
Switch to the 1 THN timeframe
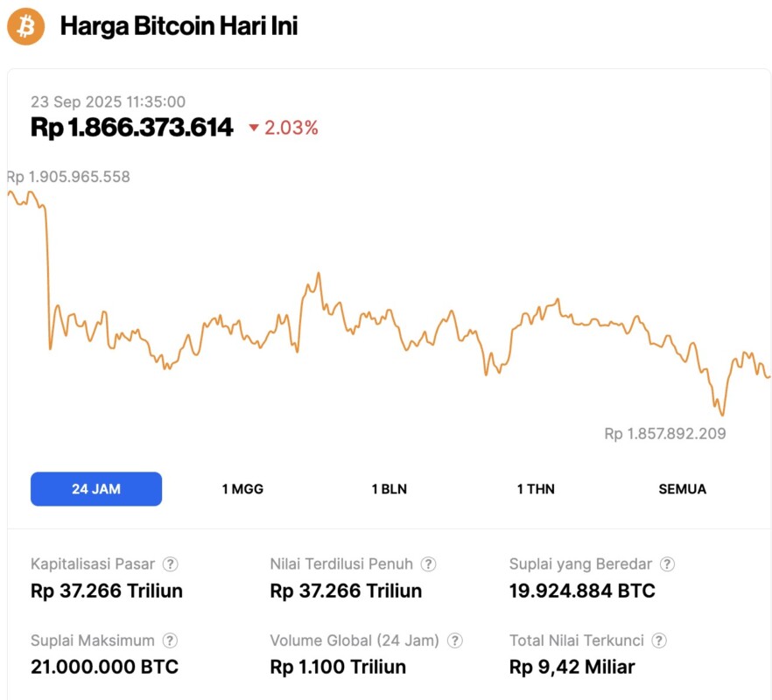coord(536,489)
